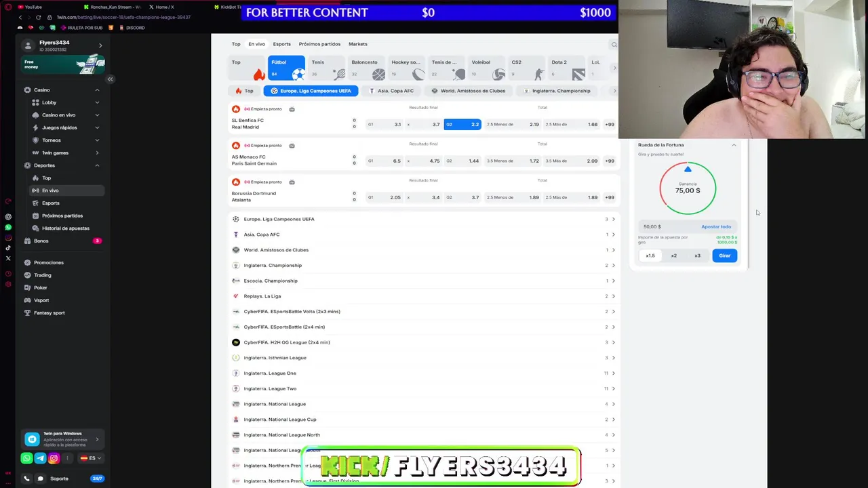Collapse the sidebar with the double-chevron icon
868x488 pixels.
pyautogui.click(x=110, y=79)
